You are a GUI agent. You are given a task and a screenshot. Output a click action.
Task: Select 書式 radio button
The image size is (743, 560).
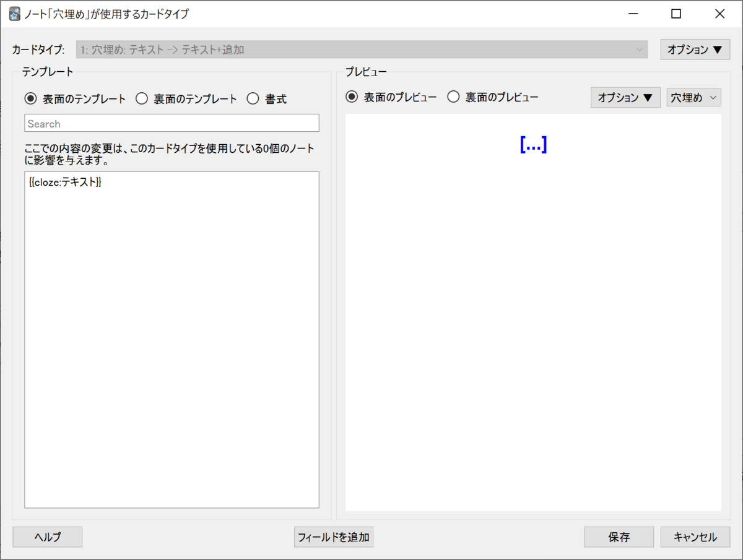266,98
